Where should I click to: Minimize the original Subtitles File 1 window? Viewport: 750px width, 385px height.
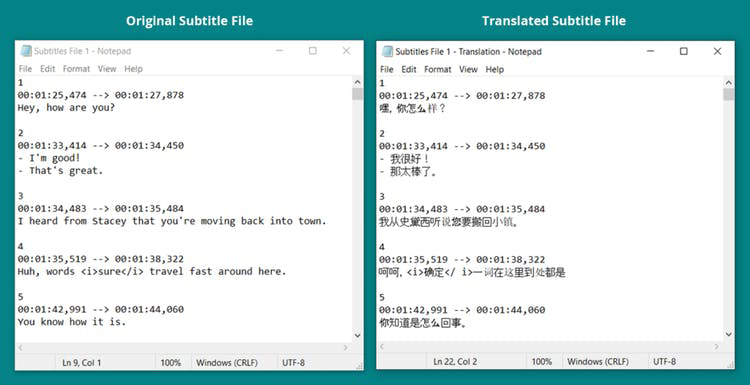tap(280, 51)
